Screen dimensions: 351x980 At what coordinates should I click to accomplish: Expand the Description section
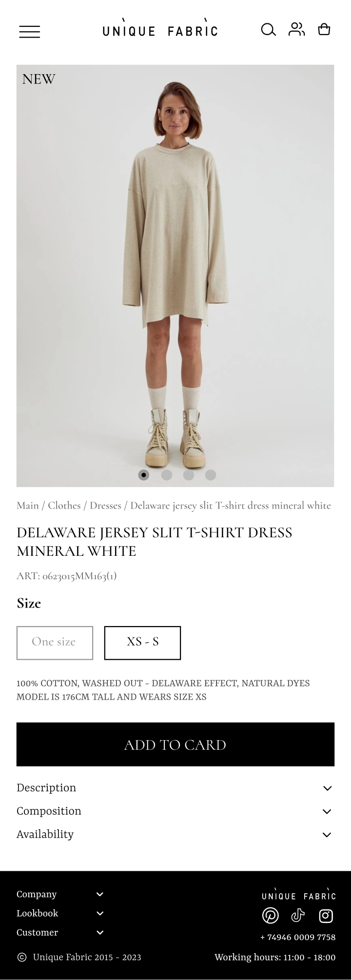tap(175, 788)
